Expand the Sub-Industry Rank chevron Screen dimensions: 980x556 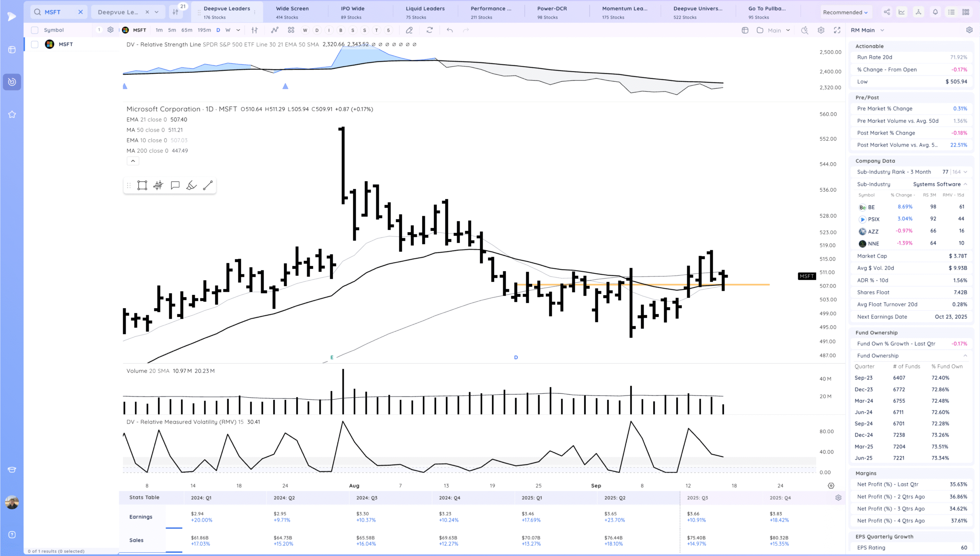[965, 172]
